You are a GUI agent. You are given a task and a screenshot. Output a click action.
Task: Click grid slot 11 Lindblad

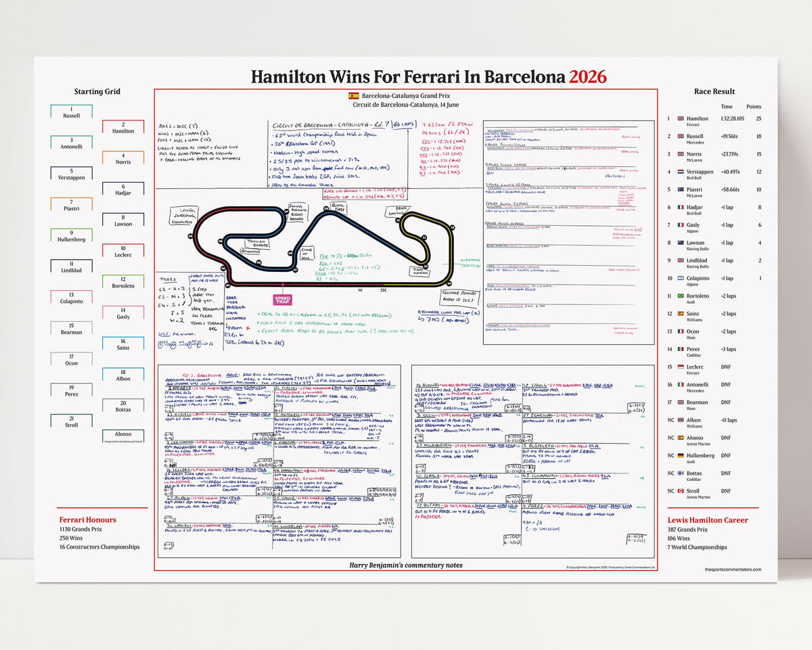coord(71,267)
